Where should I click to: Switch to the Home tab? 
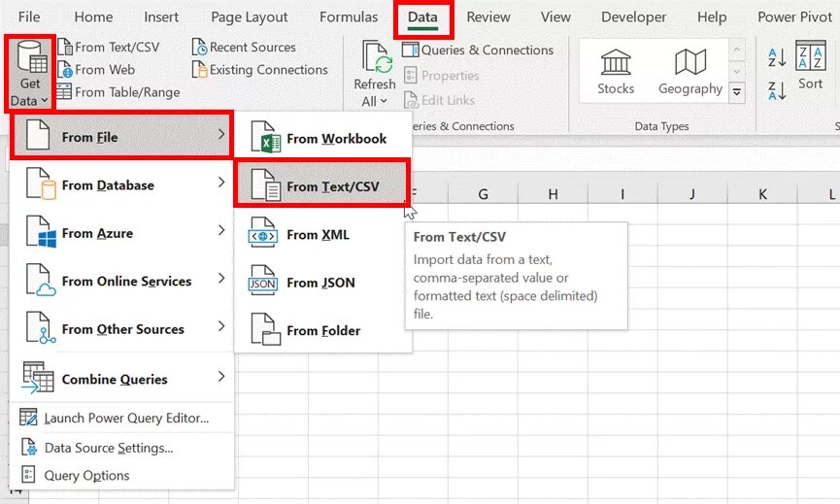(93, 17)
